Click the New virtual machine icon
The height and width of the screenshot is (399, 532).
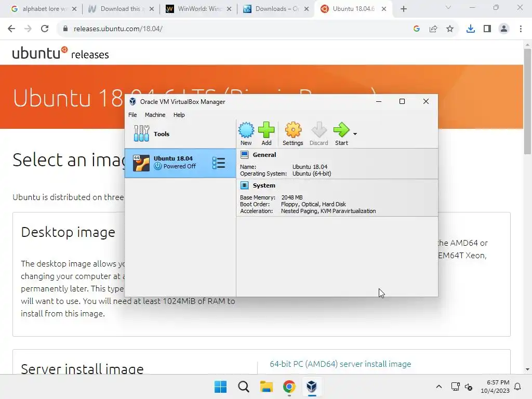[x=246, y=134]
